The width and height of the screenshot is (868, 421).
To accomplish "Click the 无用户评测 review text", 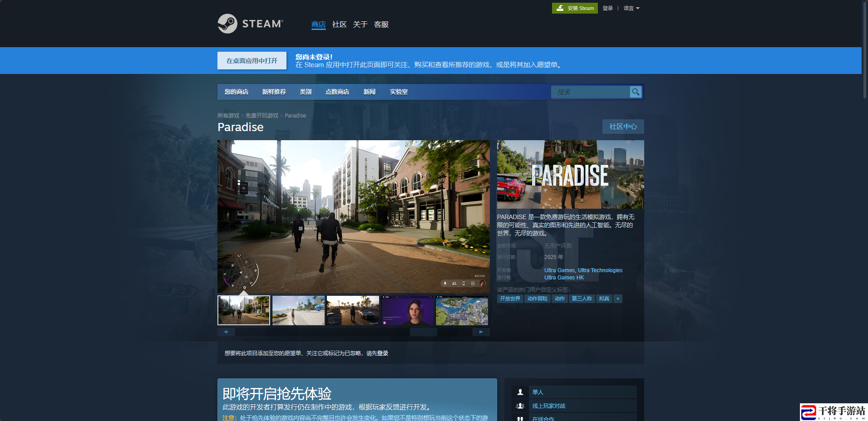I will click(x=558, y=246).
